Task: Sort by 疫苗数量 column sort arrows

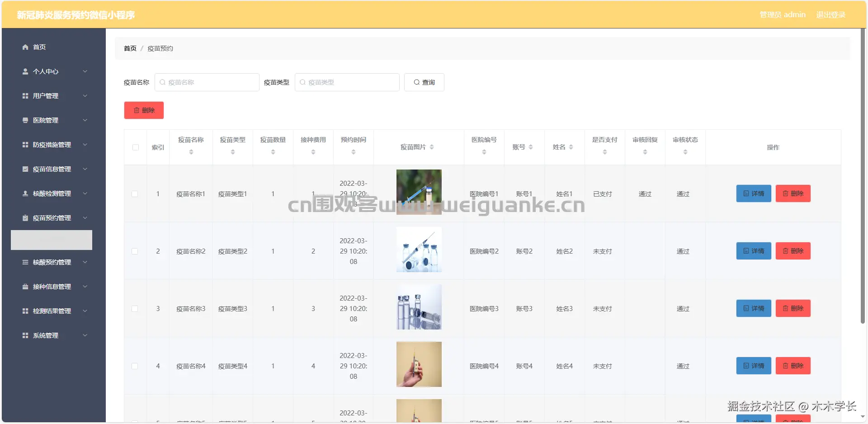Action: (273, 152)
